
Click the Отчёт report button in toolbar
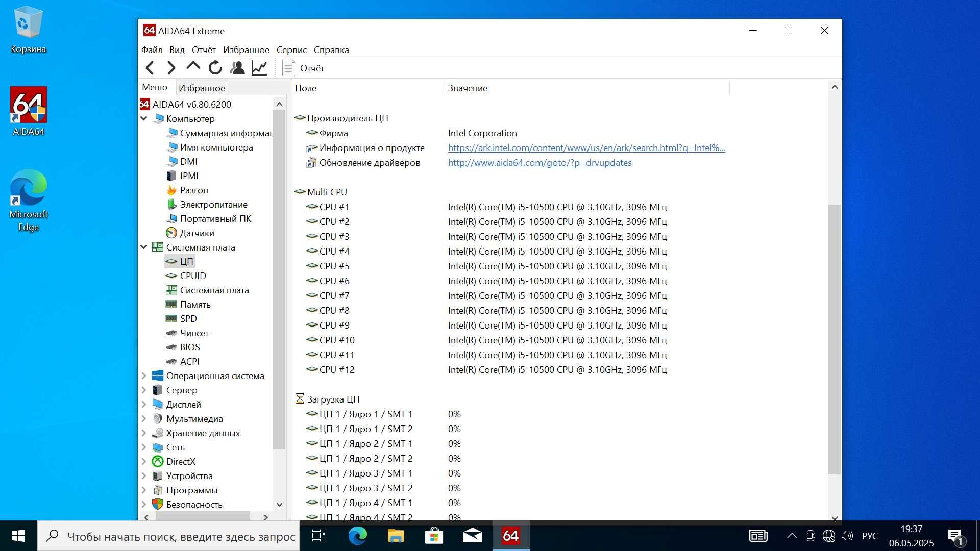(x=303, y=68)
